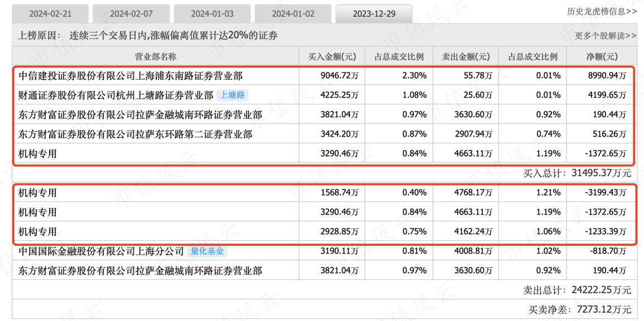Open 东方财富证券拉萨东环路第二证券营业部 entry
This screenshot has height=321, width=644.
click(136, 134)
